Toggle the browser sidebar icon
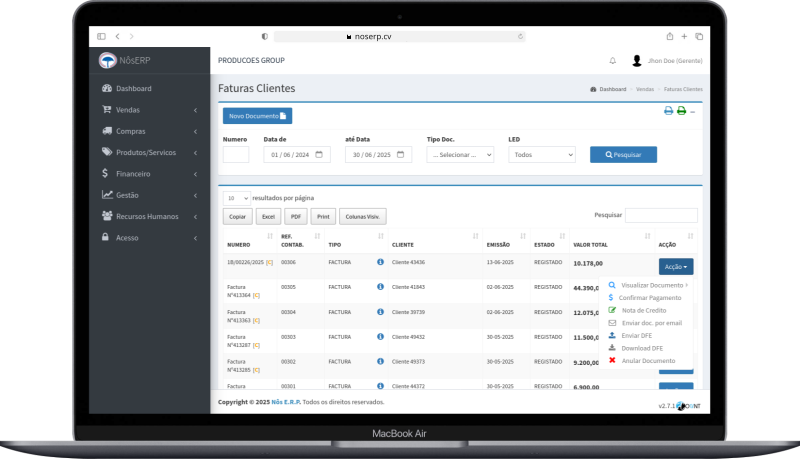The height and width of the screenshot is (459, 800). [x=101, y=36]
